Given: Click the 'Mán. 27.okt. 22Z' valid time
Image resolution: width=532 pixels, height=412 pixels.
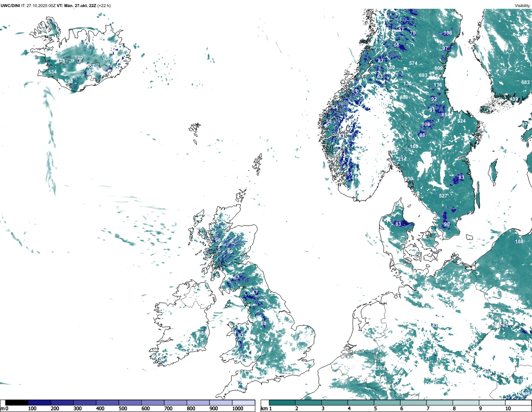Looking at the screenshot, I should click(80, 5).
